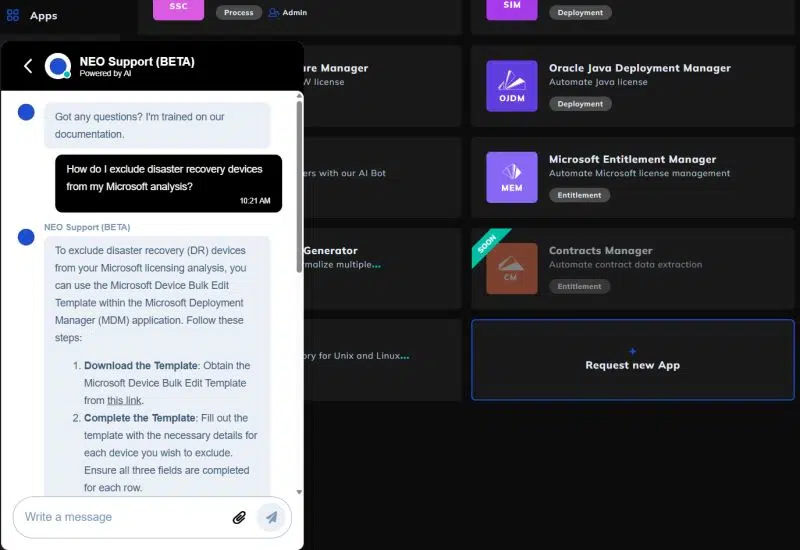
Task: Click the user's disaster recovery question bubble
Action: tap(168, 183)
